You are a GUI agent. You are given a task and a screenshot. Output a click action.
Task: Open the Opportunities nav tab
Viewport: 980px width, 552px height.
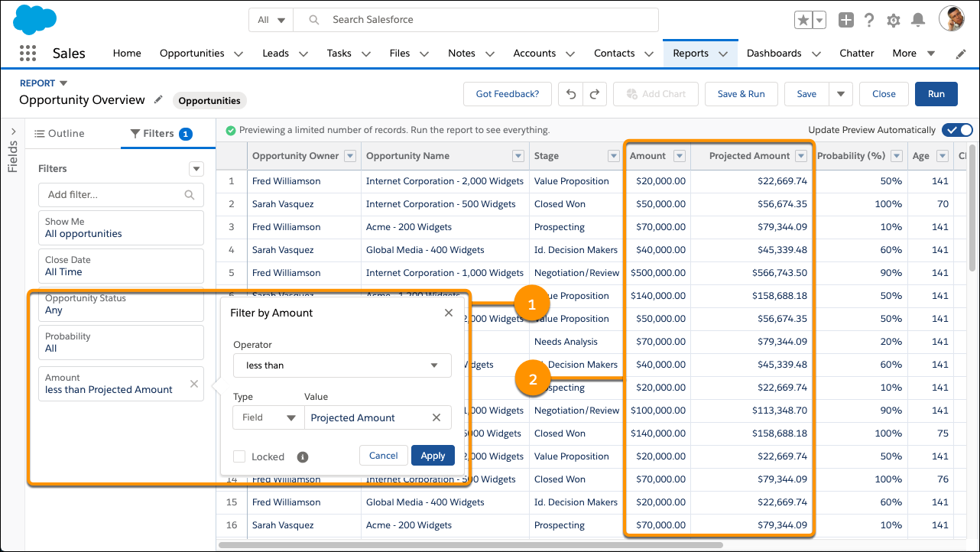point(192,54)
